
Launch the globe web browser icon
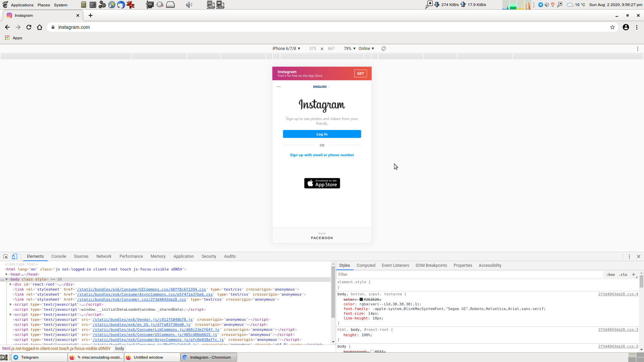[x=112, y=5]
